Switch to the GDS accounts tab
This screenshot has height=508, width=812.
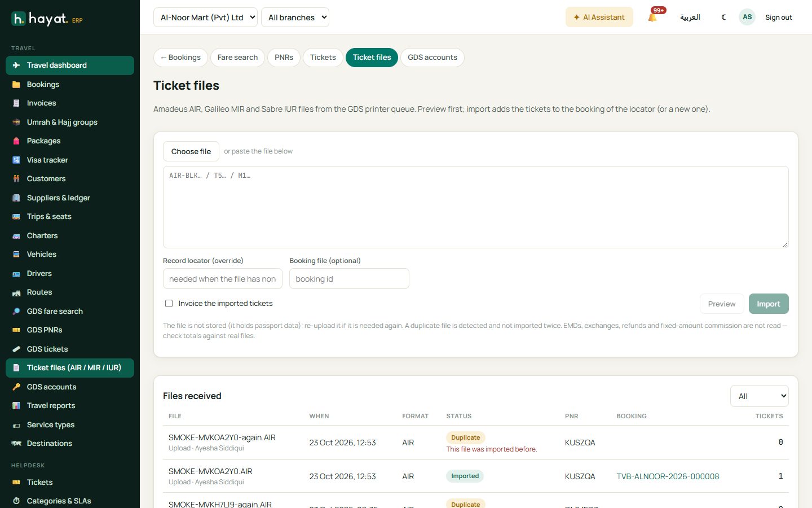coord(433,58)
